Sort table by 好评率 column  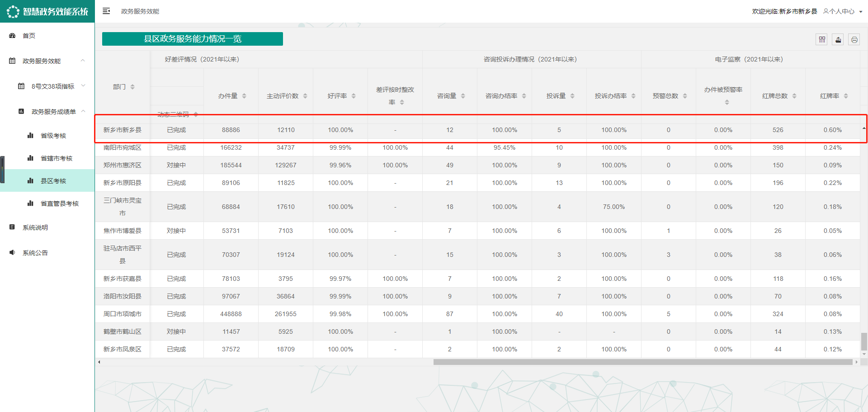pyautogui.click(x=354, y=96)
